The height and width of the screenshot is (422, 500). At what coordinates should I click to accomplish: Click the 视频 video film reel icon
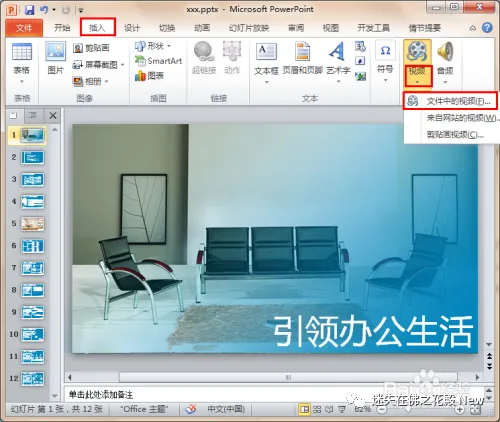point(417,52)
